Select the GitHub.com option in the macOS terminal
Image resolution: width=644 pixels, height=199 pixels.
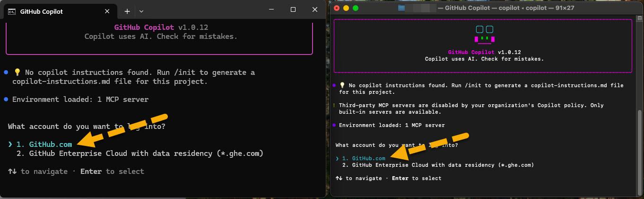[368, 158]
